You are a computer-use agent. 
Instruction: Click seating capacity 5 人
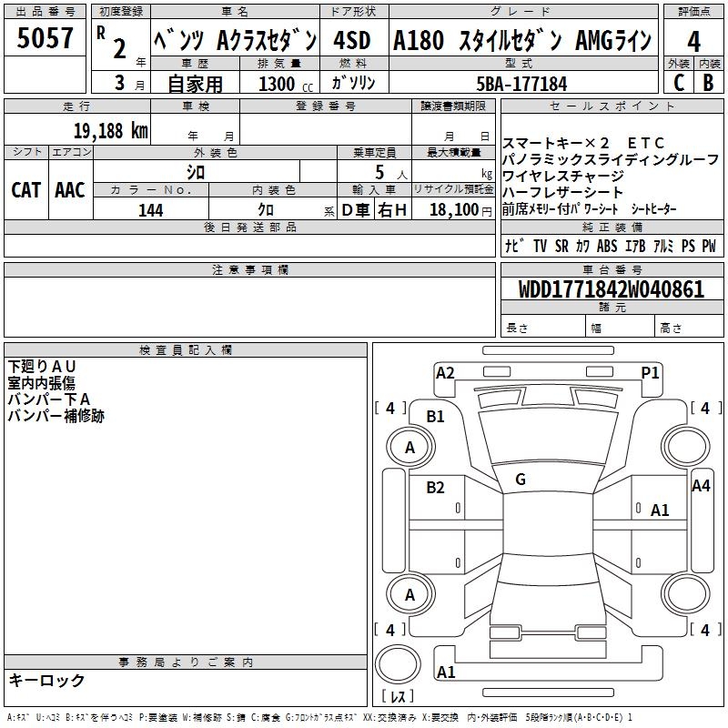coord(391,173)
